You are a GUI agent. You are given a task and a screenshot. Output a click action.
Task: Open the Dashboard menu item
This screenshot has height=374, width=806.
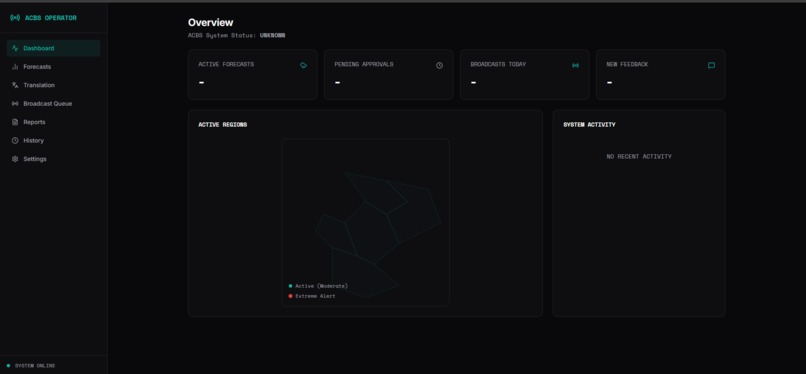53,48
